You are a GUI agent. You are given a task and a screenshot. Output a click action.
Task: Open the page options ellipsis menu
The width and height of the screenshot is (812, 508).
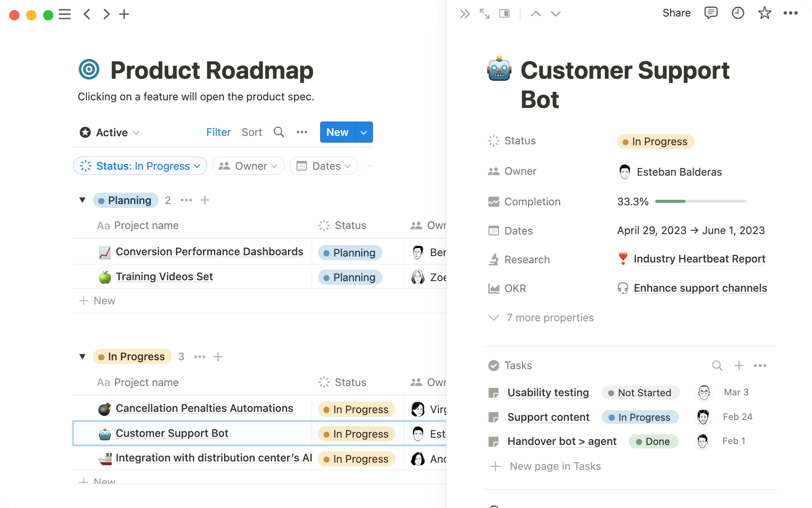pos(790,13)
